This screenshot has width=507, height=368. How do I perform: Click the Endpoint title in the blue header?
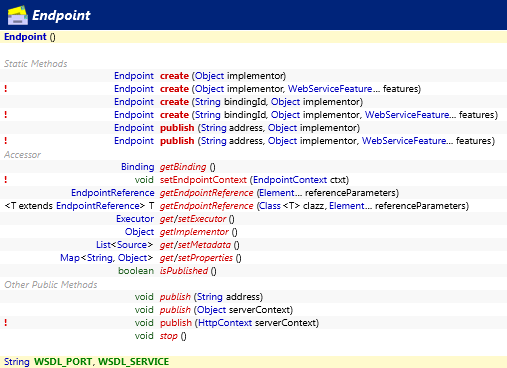tap(61, 15)
